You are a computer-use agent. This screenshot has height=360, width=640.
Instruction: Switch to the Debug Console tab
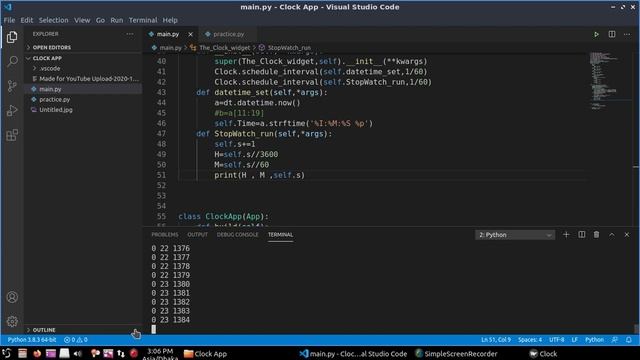click(238, 235)
